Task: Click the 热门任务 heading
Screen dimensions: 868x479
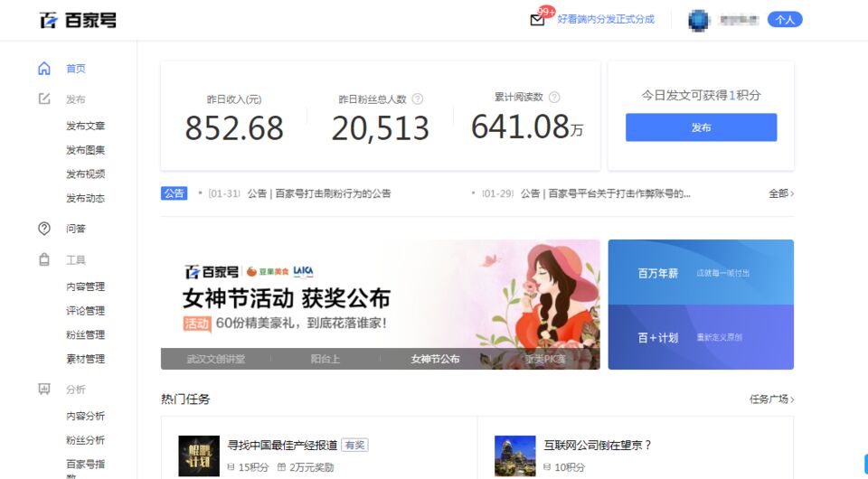Action: coord(185,399)
